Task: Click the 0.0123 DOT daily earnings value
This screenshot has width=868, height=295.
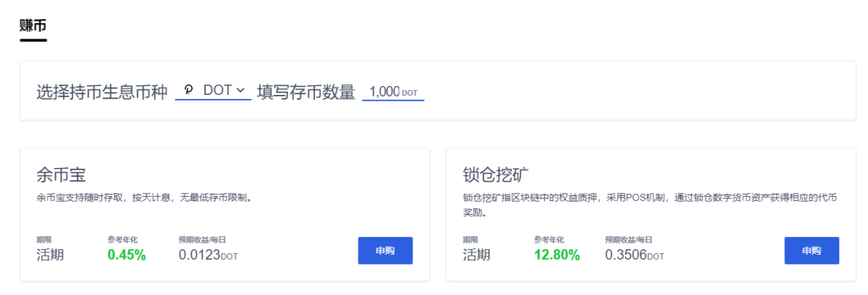Action: pos(208,255)
